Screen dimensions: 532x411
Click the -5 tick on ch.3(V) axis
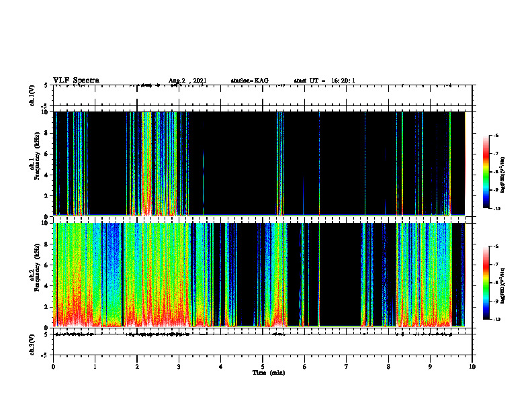(45, 355)
